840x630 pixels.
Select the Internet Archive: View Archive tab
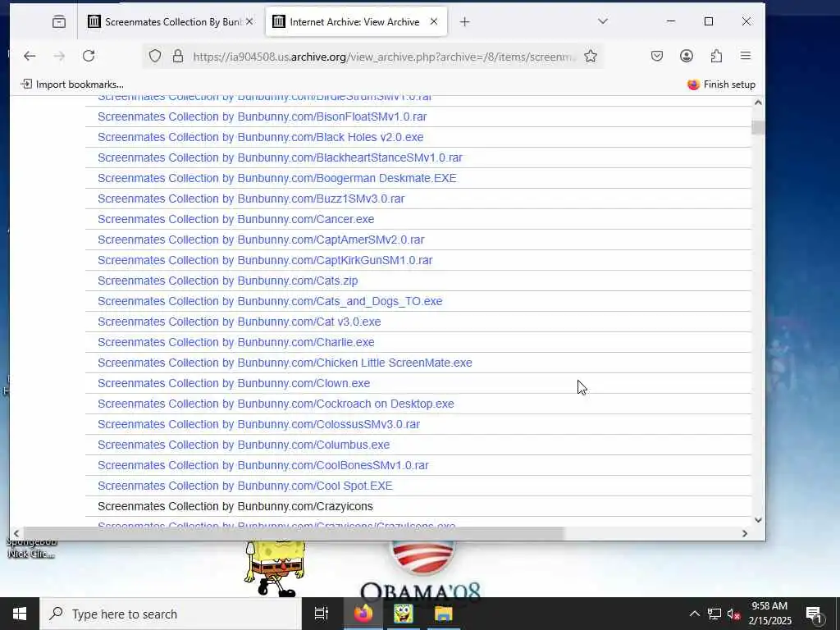pyautogui.click(x=356, y=22)
